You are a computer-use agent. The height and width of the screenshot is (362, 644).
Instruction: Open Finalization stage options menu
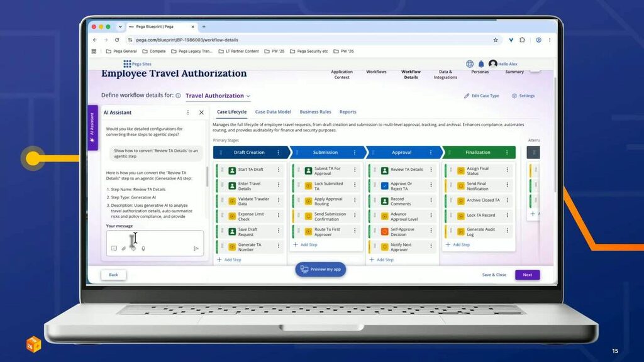[x=508, y=152]
